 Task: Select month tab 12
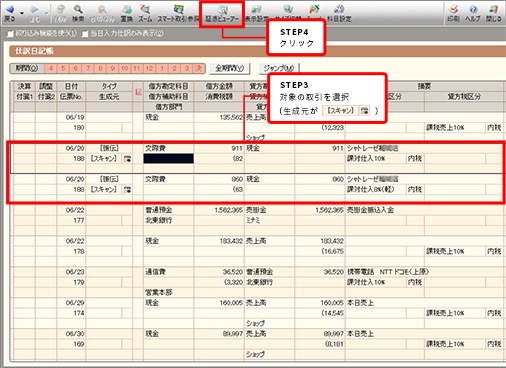click(x=149, y=68)
